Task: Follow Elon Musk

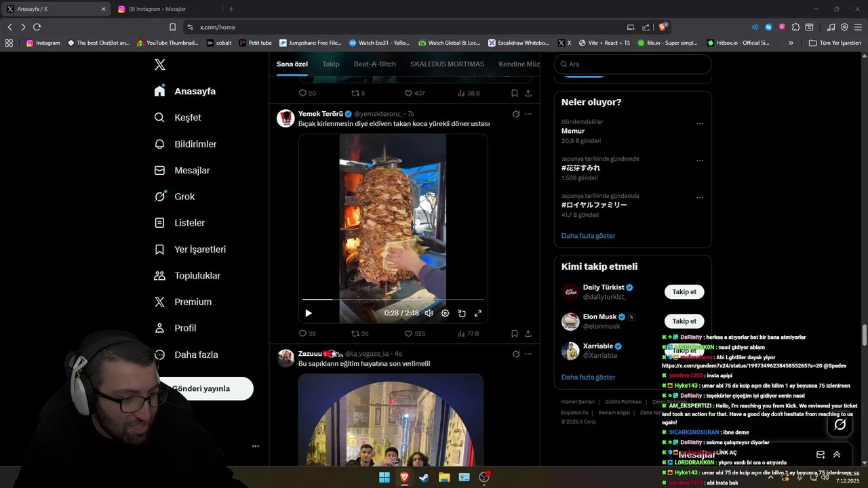Action: [x=684, y=321]
